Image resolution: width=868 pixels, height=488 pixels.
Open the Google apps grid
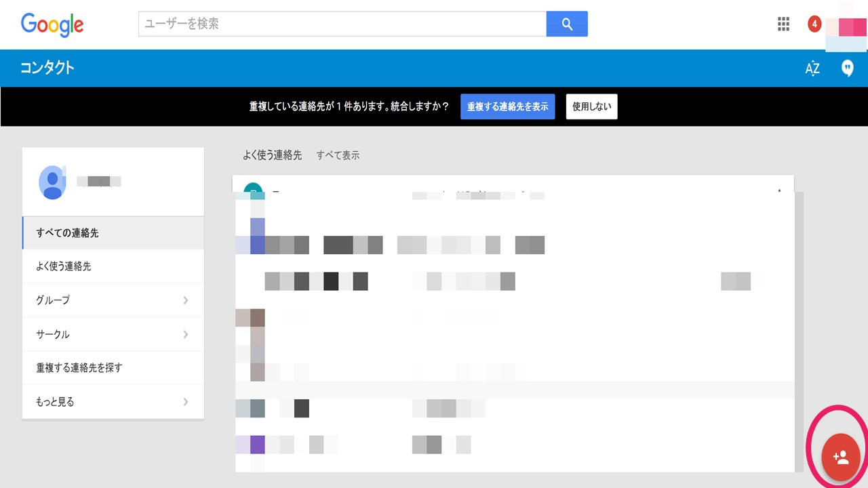(783, 25)
